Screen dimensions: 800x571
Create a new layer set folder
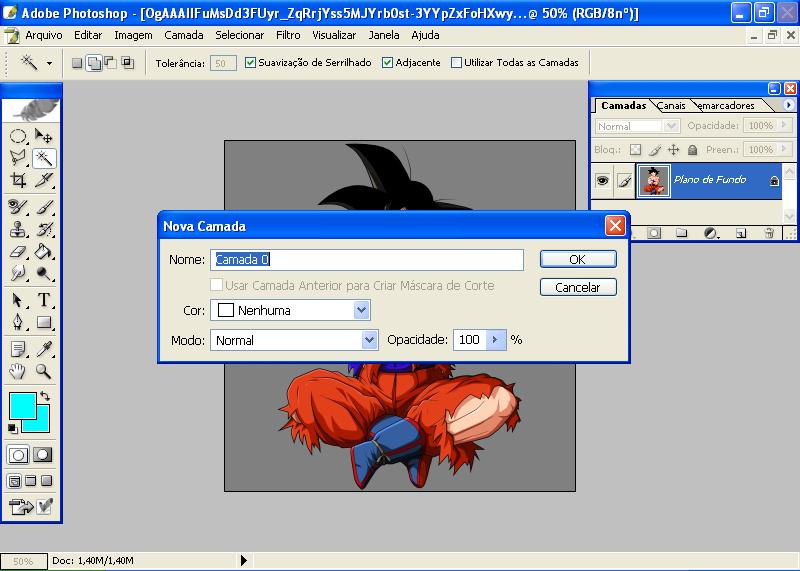click(x=681, y=233)
